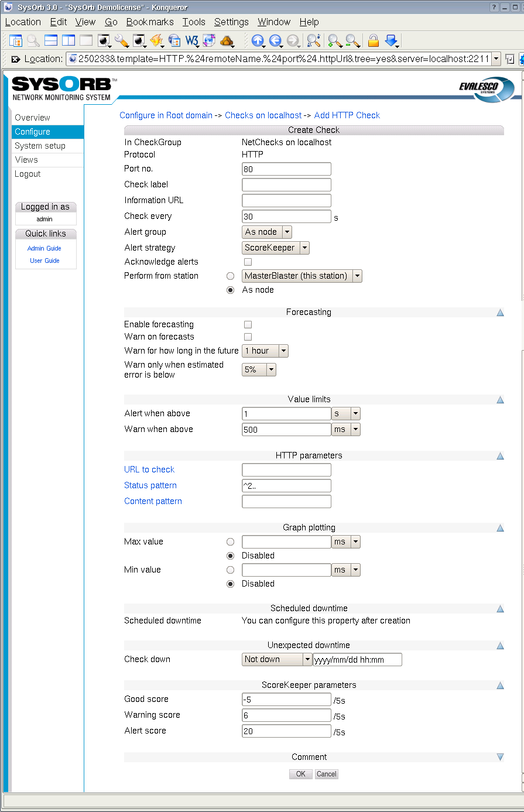Open the User Guide quick link
Screen dimensions: 524x812
[x=44, y=261]
